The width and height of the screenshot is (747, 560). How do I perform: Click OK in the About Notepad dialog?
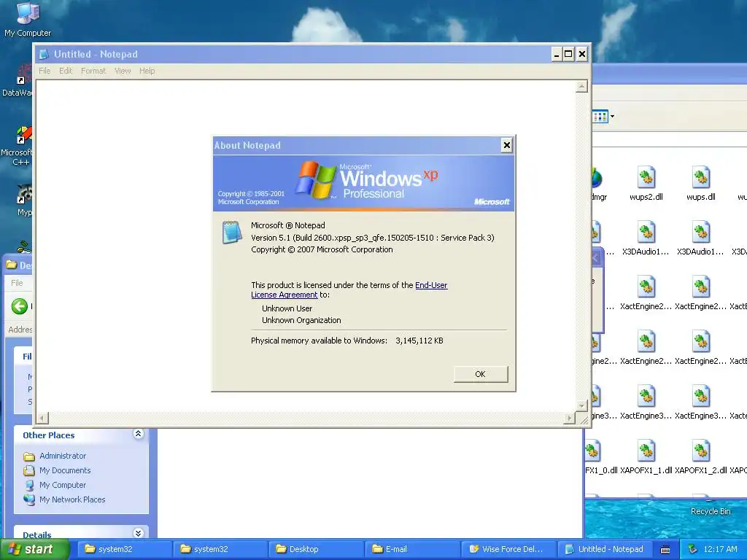[481, 374]
